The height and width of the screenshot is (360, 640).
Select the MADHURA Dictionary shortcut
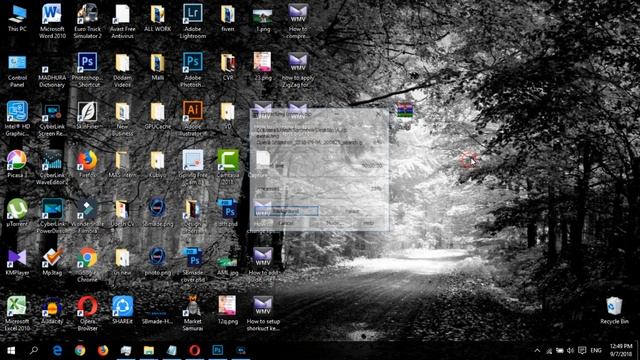pyautogui.click(x=52, y=73)
